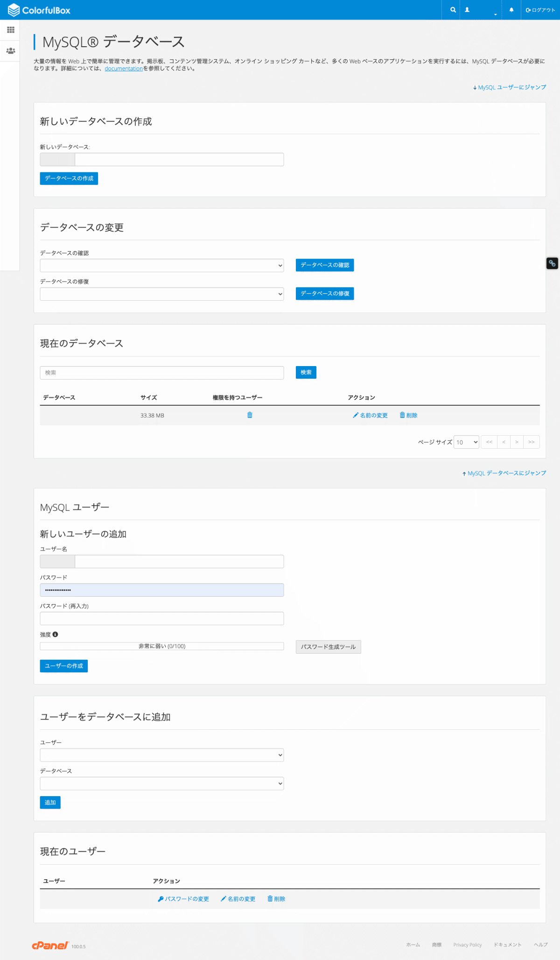Viewport: 560px width, 960px height.
Task: Go to next page button >
Action: (517, 442)
